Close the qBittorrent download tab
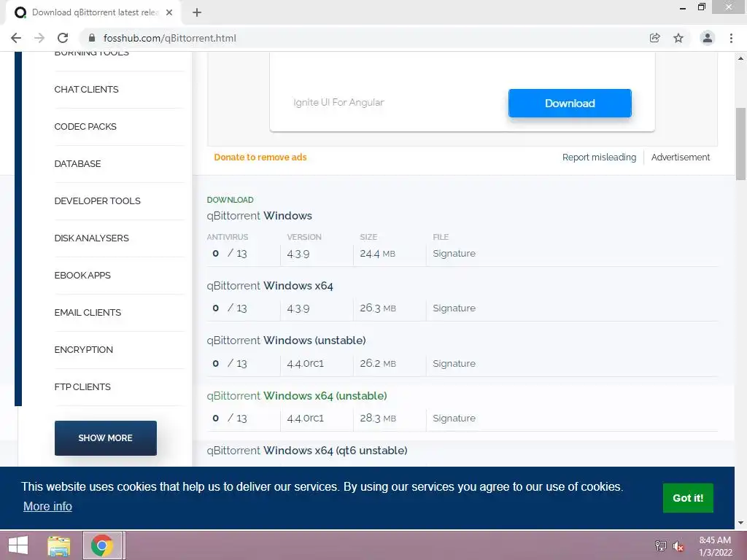This screenshot has height=560, width=747. 169,13
